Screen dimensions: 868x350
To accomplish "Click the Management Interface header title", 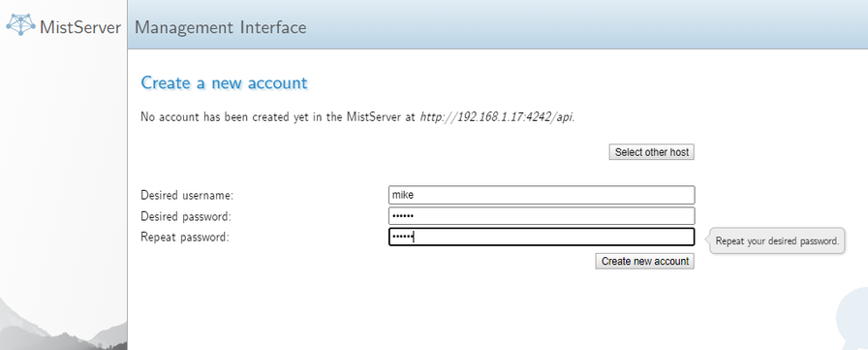I will coord(220,27).
